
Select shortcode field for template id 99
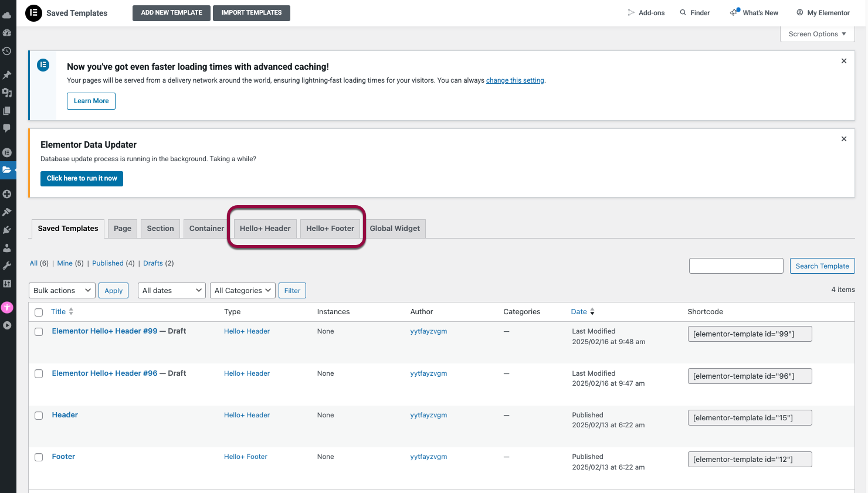[750, 334]
